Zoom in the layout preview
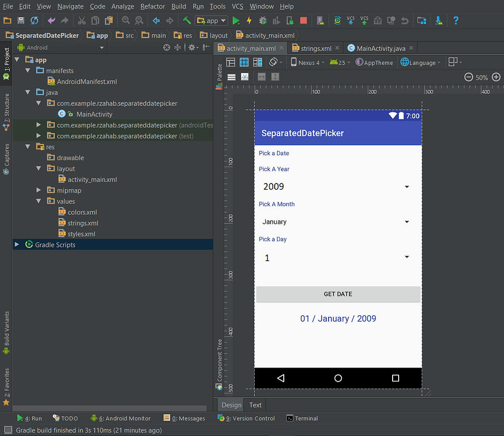The height and width of the screenshot is (436, 504). click(496, 77)
